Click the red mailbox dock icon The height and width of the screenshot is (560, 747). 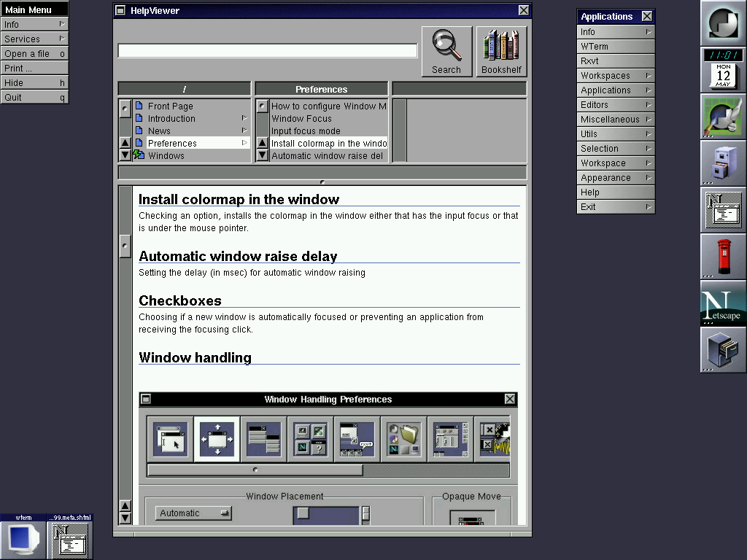click(x=723, y=256)
